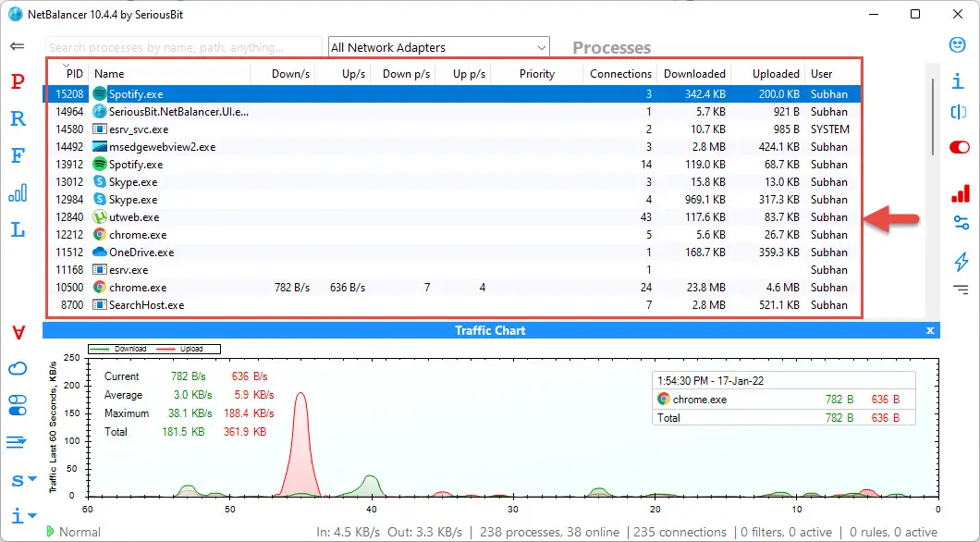Open the blue L sidebar icon

click(18, 229)
